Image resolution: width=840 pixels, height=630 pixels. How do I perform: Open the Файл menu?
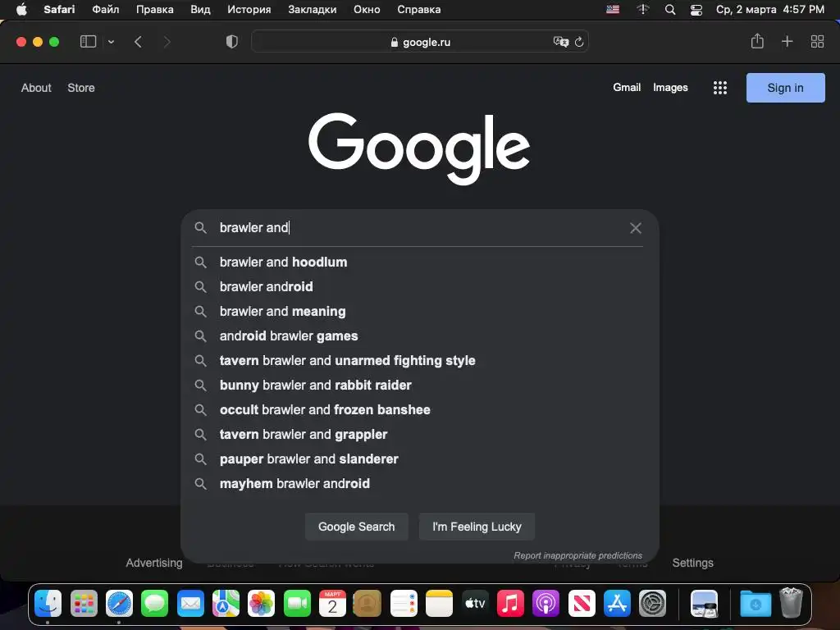(106, 10)
